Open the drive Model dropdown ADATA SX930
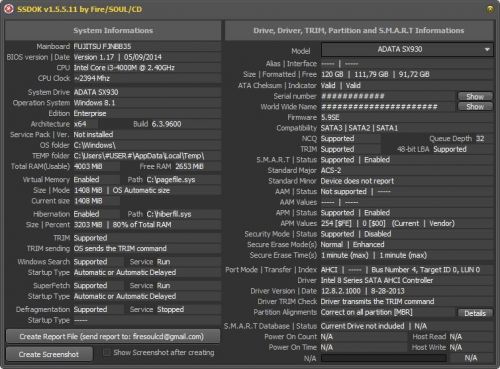This screenshot has height=369, width=500. (x=407, y=50)
